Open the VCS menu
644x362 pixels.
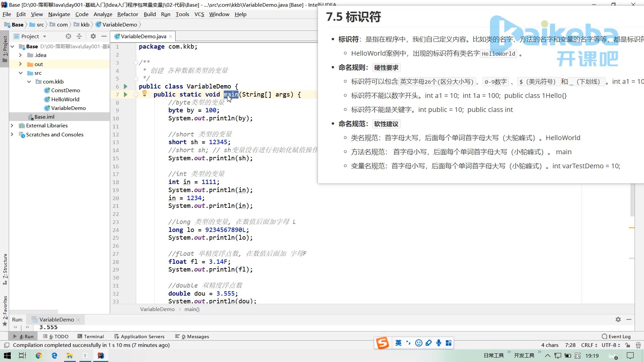pos(199,14)
